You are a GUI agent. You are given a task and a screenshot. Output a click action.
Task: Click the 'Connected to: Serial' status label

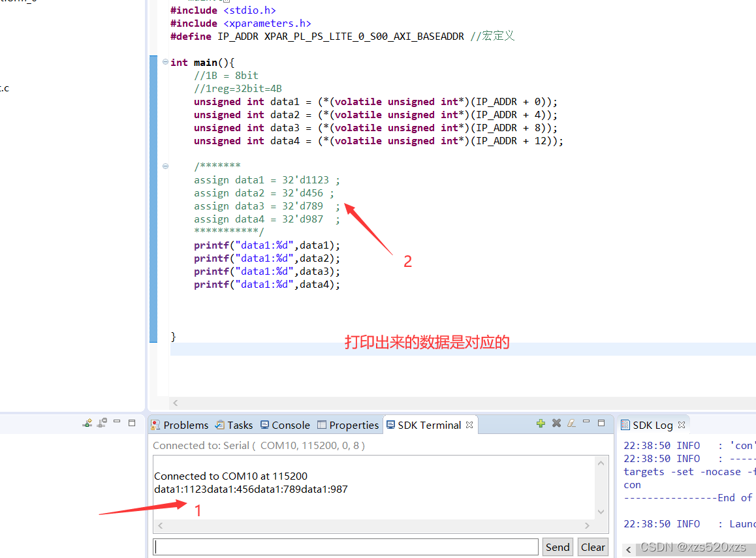259,445
